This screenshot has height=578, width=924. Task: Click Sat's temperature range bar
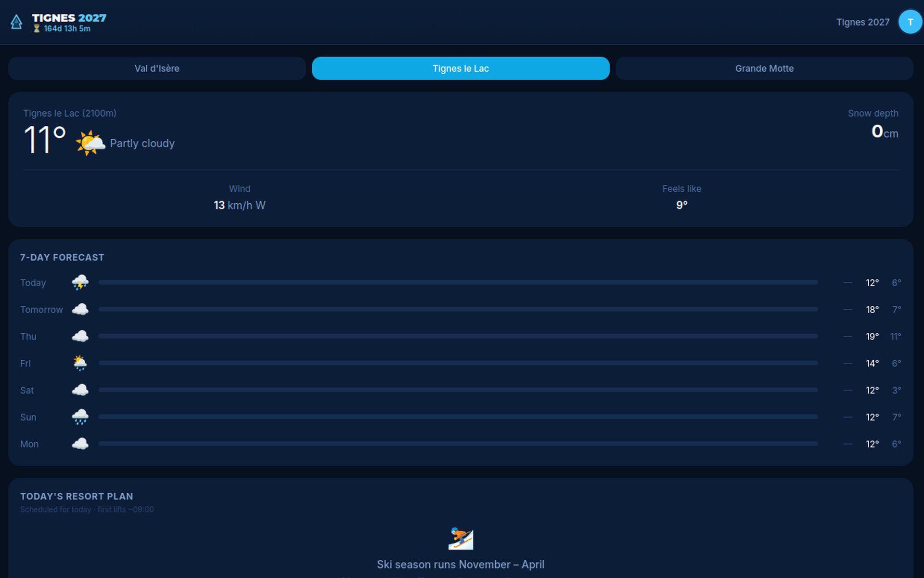click(x=458, y=390)
